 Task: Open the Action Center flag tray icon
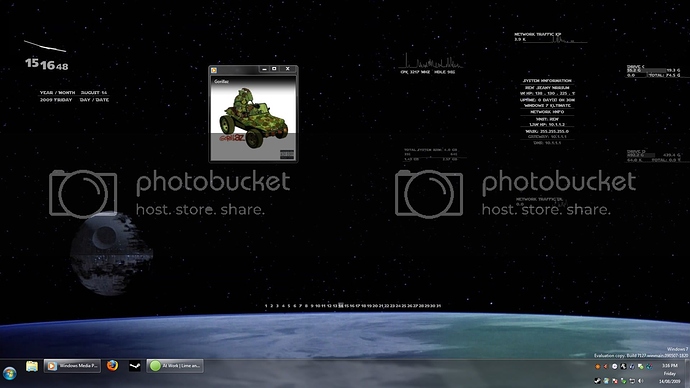(x=615, y=381)
